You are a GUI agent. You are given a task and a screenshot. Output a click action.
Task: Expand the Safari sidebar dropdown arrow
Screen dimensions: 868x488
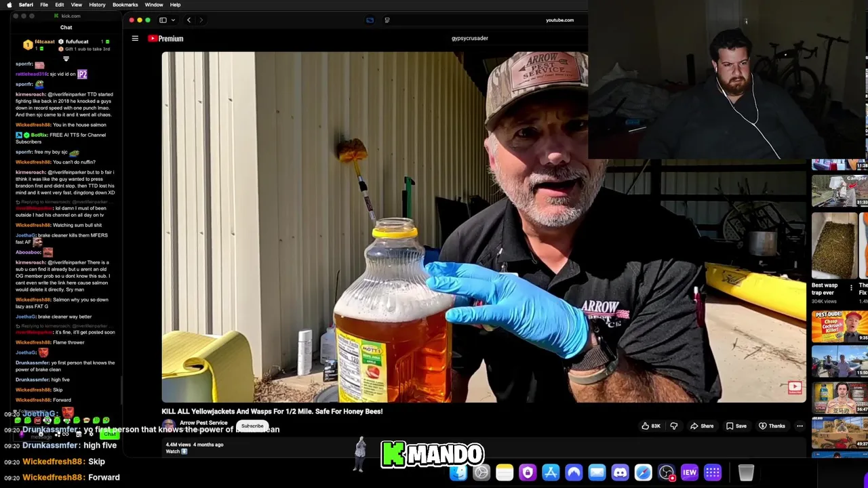(x=173, y=20)
